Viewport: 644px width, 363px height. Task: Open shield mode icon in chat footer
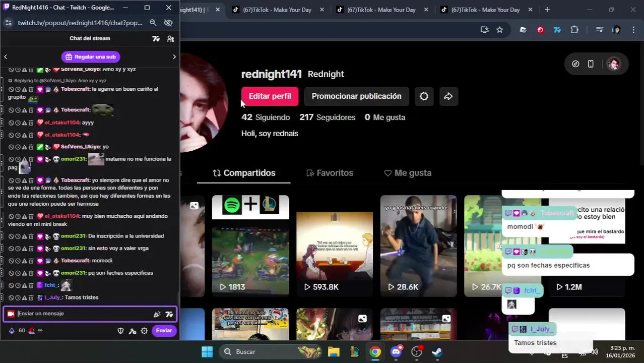(x=120, y=331)
